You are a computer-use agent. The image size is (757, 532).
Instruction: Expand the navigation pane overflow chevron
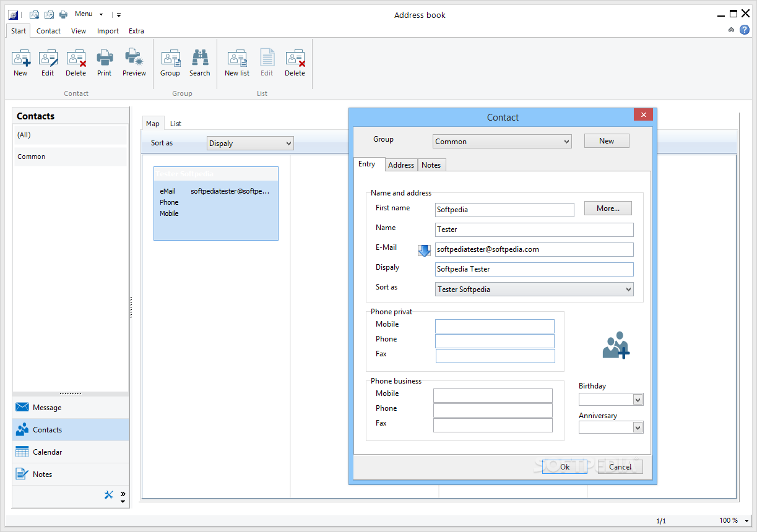[x=123, y=494]
